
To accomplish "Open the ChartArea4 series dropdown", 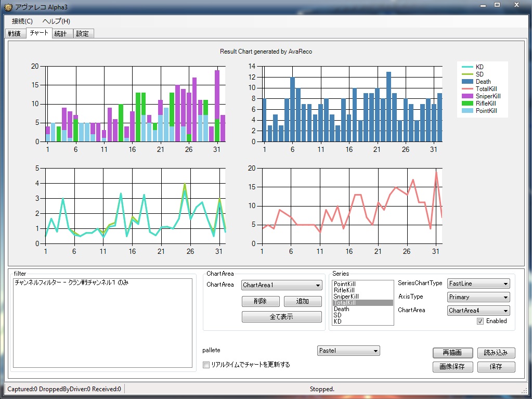I will [479, 311].
